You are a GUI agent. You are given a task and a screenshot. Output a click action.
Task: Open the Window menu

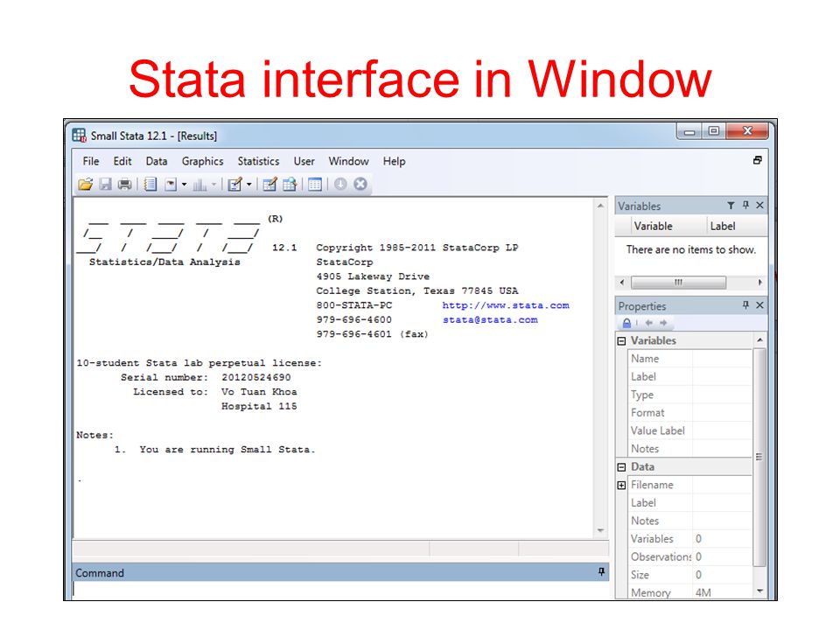point(349,161)
